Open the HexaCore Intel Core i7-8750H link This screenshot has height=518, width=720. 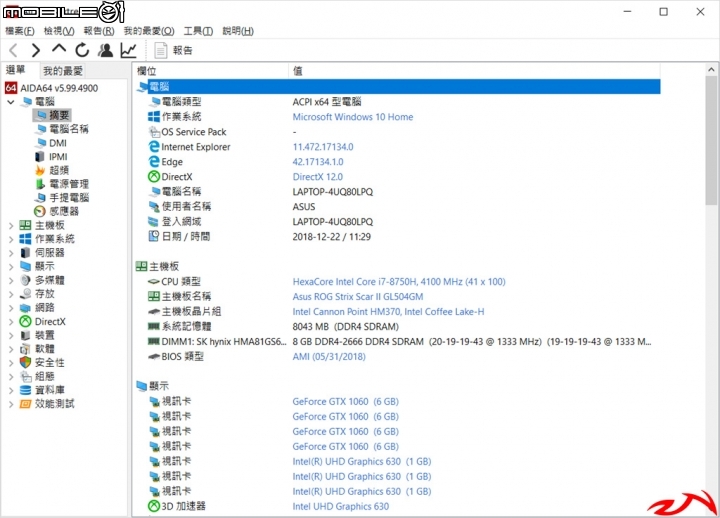click(399, 282)
